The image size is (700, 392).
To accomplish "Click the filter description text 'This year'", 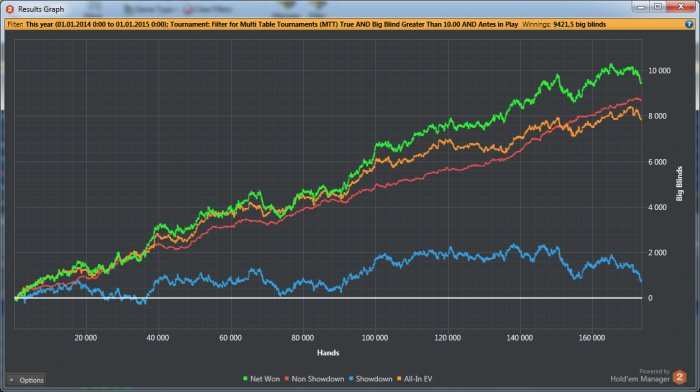I will point(39,25).
